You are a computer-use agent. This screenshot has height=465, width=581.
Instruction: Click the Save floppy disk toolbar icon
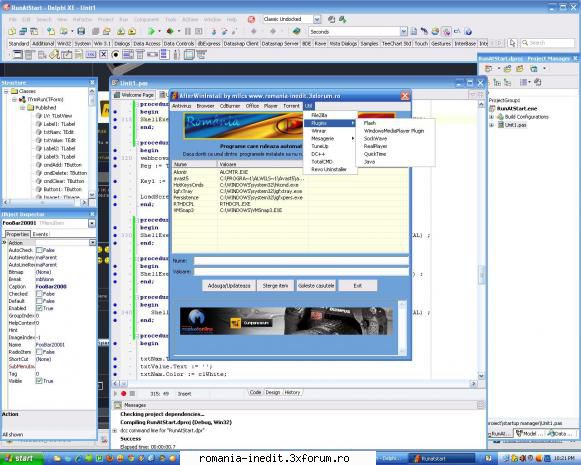(81, 31)
